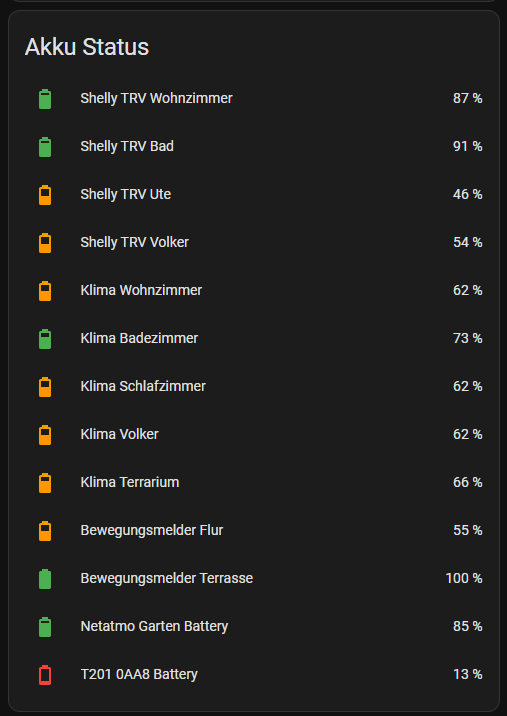
Task: Click the Akku Status card title
Action: pos(87,47)
